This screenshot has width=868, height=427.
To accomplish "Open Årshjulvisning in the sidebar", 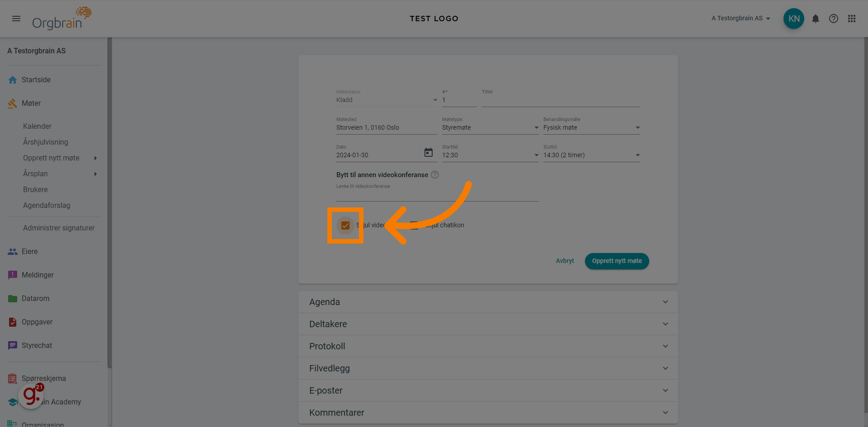I will click(x=46, y=142).
